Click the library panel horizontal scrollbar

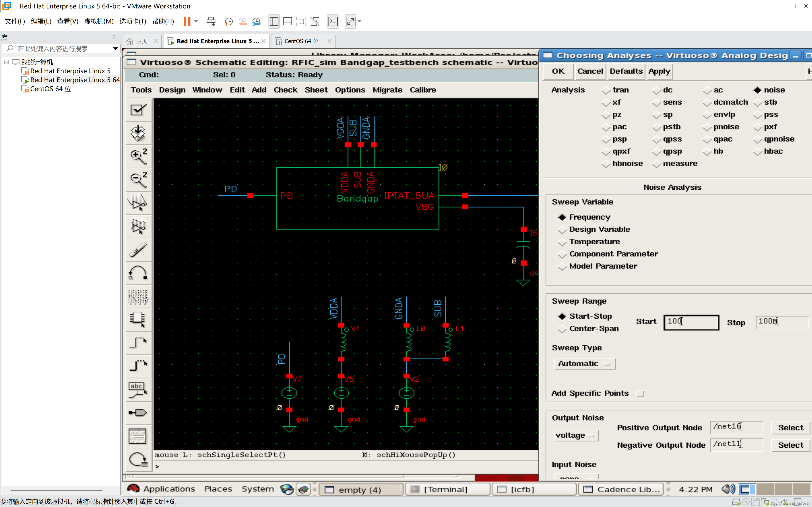click(x=56, y=490)
